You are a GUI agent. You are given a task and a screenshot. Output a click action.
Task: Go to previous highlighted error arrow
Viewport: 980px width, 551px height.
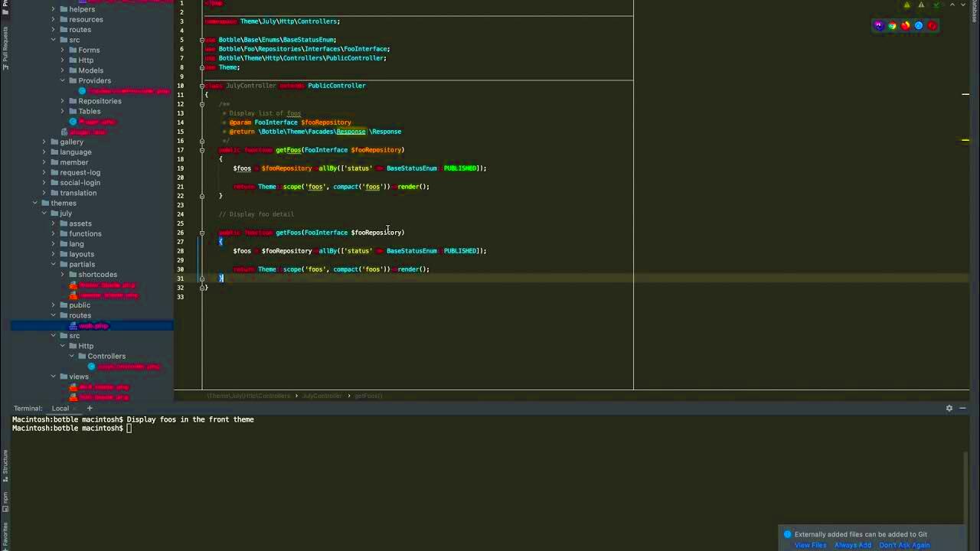(952, 5)
